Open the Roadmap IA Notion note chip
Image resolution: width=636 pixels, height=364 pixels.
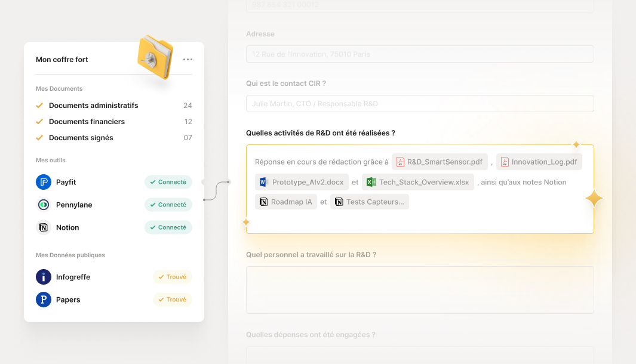pos(286,202)
